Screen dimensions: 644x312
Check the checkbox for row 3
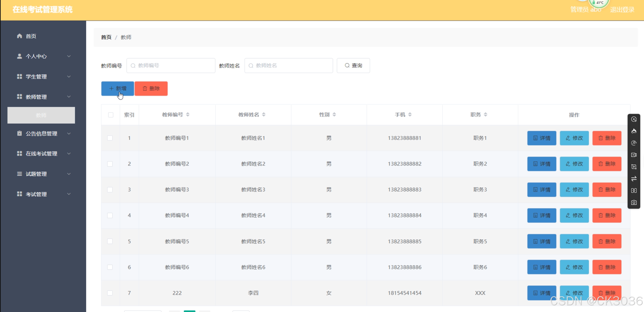pyautogui.click(x=110, y=190)
